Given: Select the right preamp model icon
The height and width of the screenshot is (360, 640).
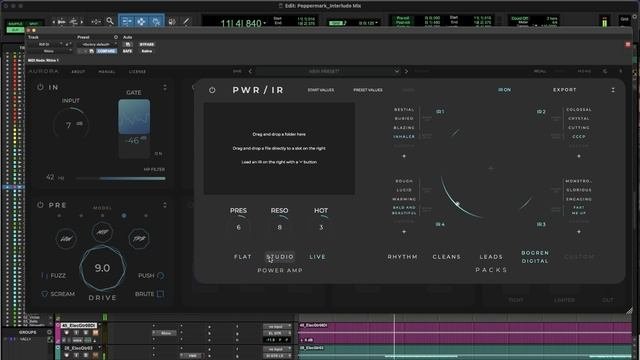Looking at the screenshot, I should pos(139,238).
